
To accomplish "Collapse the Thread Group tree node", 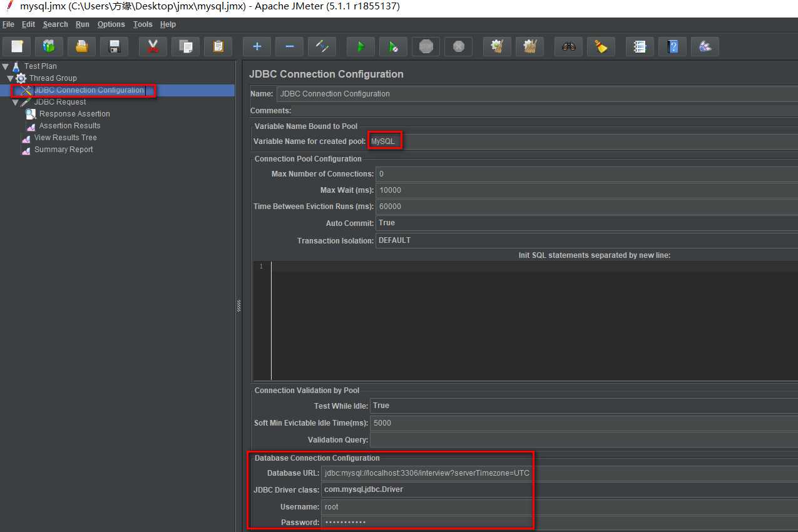I will click(11, 78).
